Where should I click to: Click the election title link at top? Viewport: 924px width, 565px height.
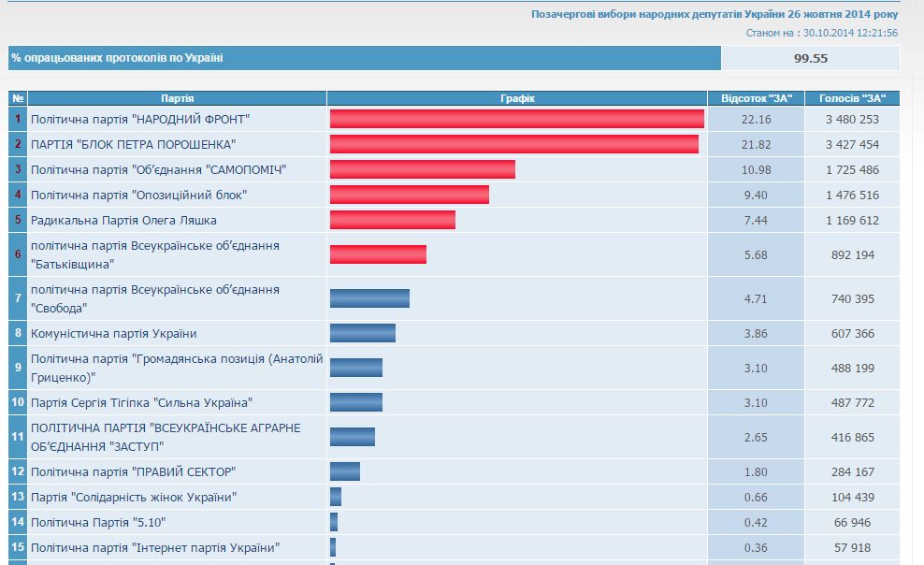pos(715,13)
